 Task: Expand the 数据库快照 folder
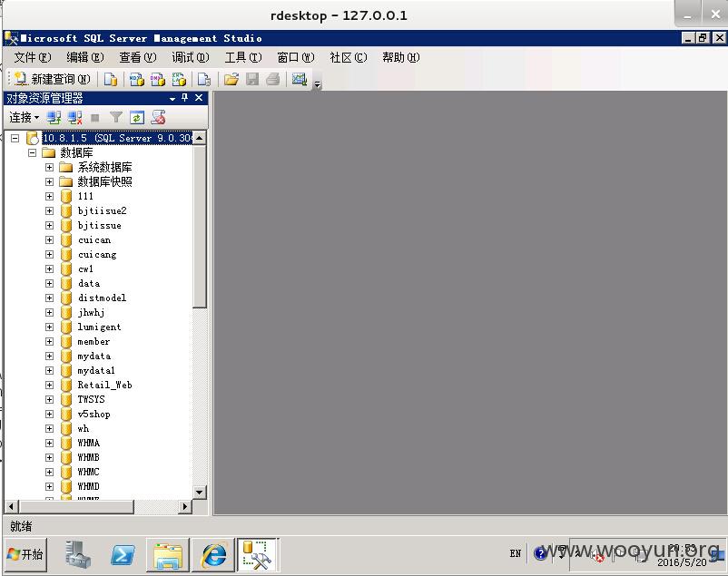tap(49, 181)
